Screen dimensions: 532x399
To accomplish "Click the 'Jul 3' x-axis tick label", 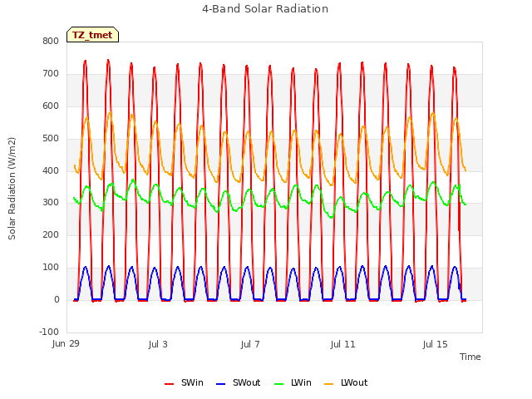I will click(x=158, y=344).
